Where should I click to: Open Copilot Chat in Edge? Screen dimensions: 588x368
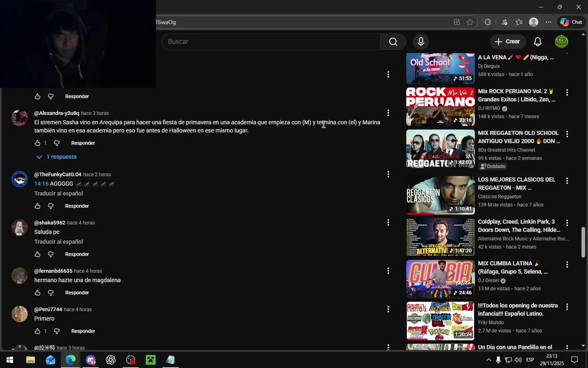coord(571,22)
